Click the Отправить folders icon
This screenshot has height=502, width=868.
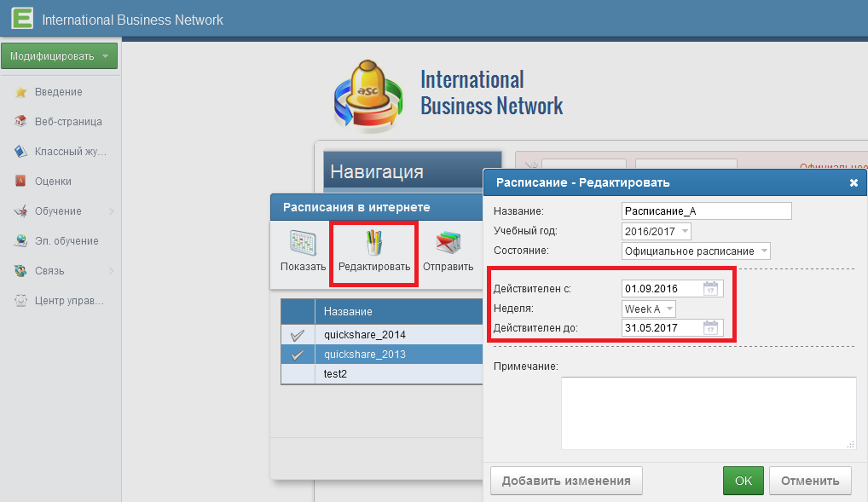pyautogui.click(x=448, y=243)
